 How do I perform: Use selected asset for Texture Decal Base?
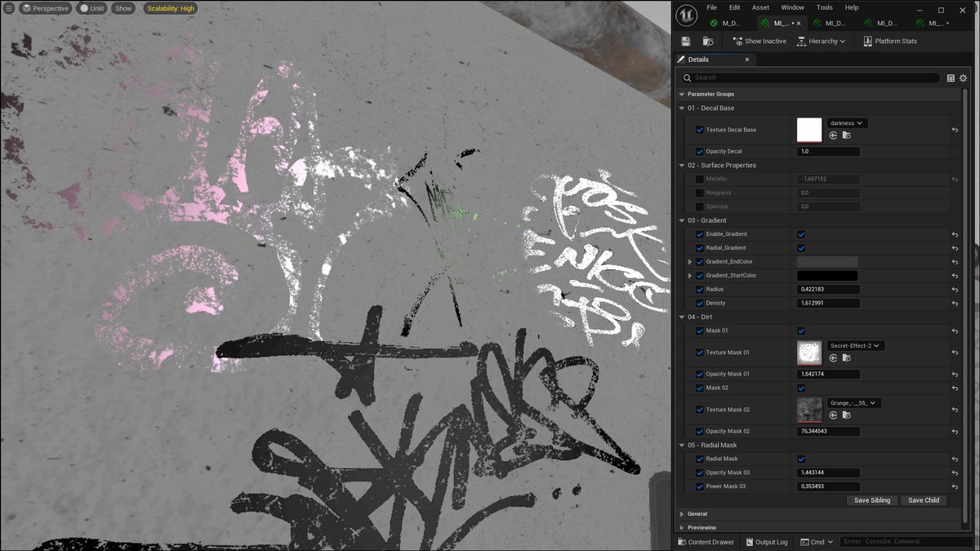[833, 136]
